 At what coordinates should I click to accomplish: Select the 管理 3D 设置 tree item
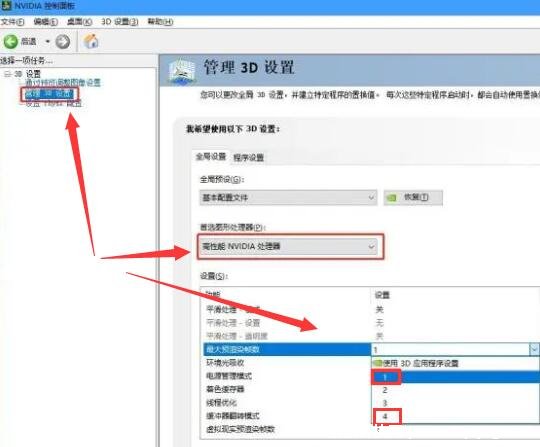pos(49,93)
